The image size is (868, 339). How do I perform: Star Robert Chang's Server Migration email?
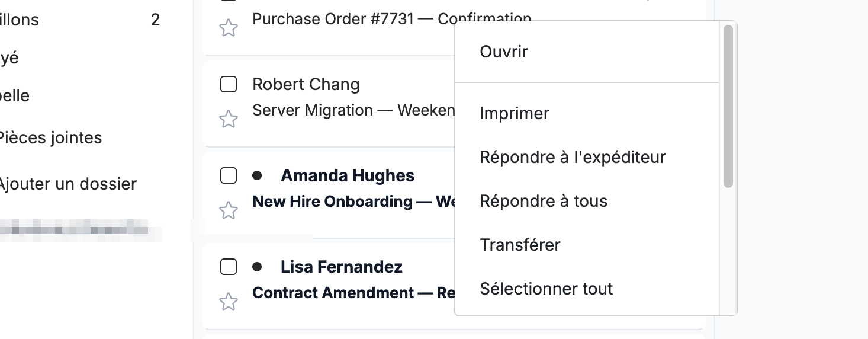click(x=229, y=119)
